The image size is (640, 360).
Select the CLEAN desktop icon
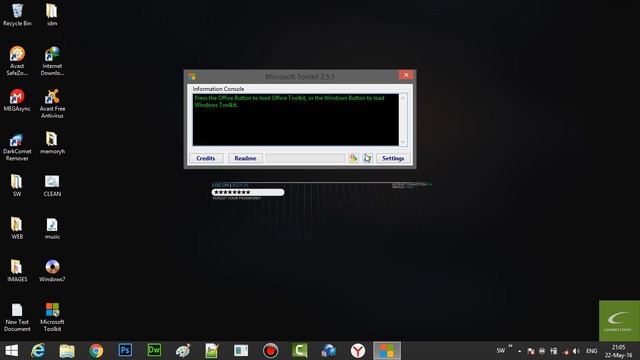pos(52,185)
